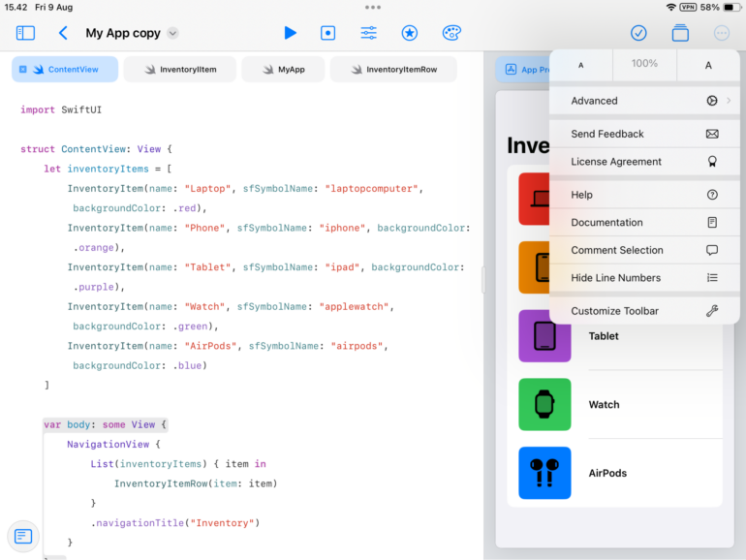Choose Send Feedback menu item
The height and width of the screenshot is (560, 746).
pos(644,134)
